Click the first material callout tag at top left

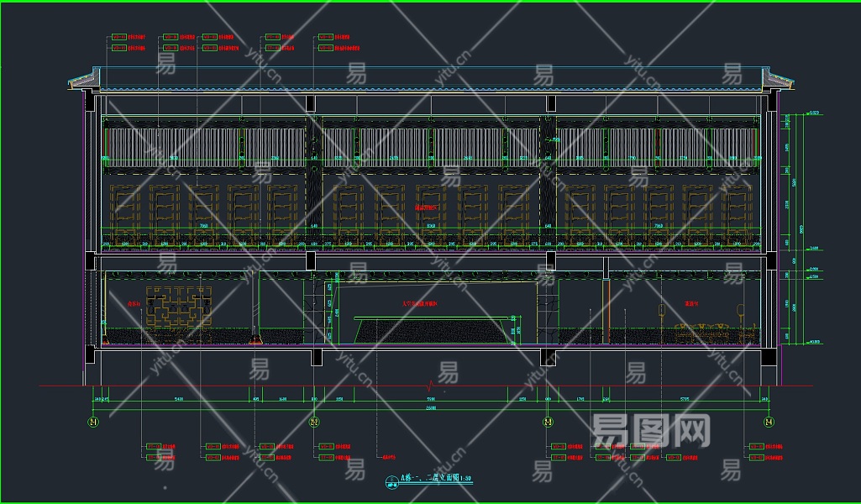120,38
